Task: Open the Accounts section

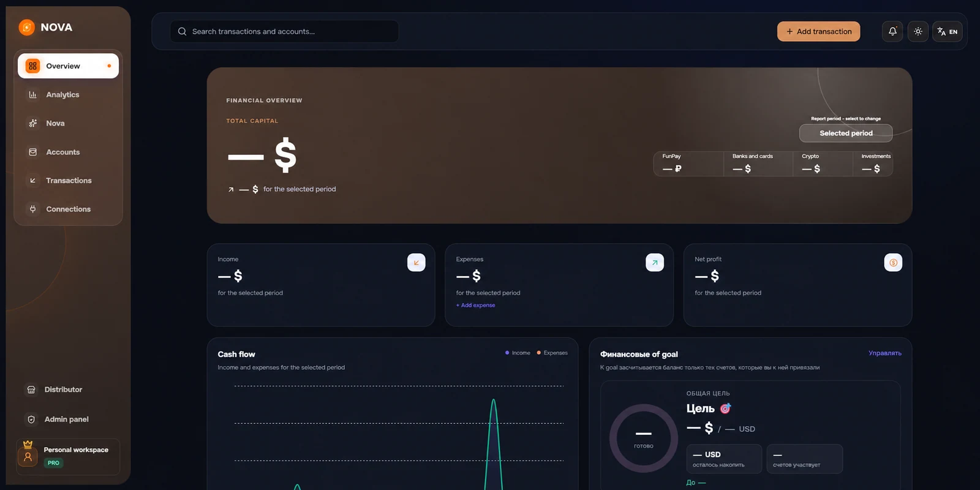Action: (68, 152)
